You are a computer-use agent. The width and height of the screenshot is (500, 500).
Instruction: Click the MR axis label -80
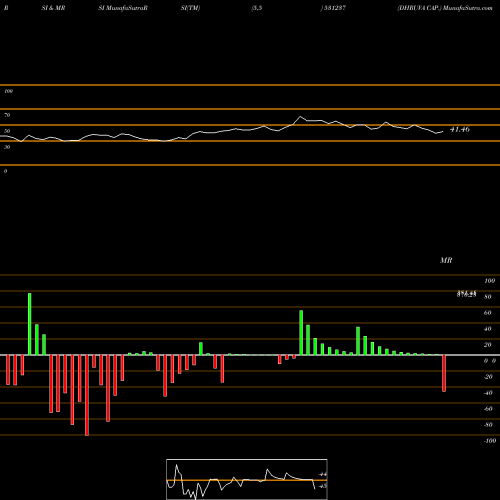point(488,425)
